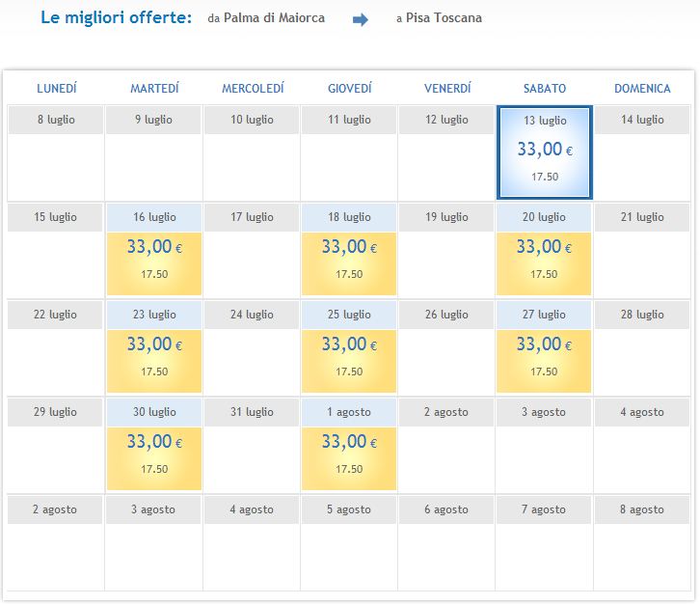Click the 21 luglio date cell
700x605 pixels.
(x=642, y=217)
